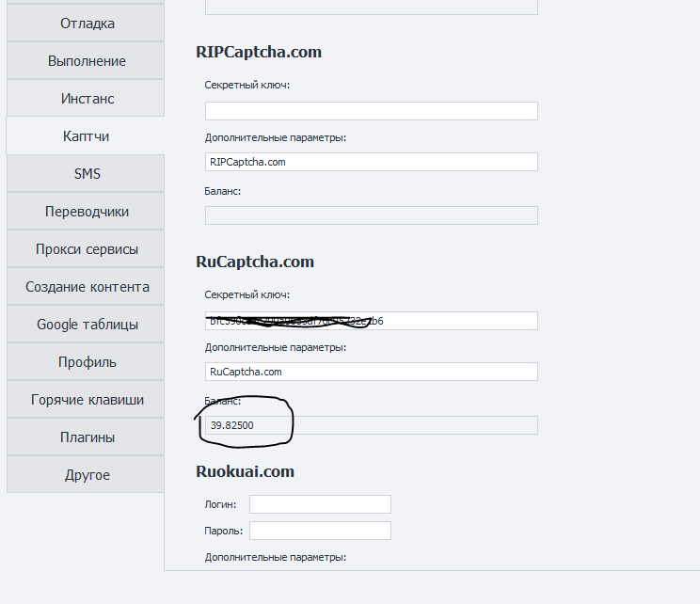Open the Плагины tab
700x604 pixels.
point(86,437)
